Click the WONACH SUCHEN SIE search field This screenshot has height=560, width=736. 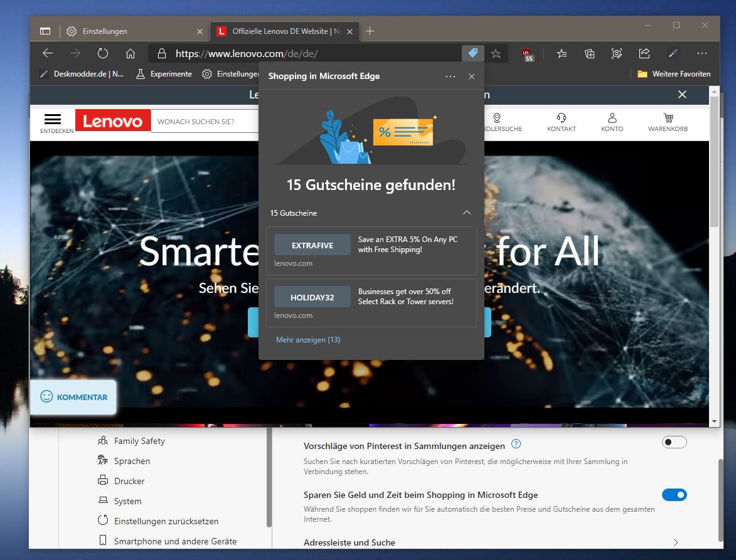205,122
